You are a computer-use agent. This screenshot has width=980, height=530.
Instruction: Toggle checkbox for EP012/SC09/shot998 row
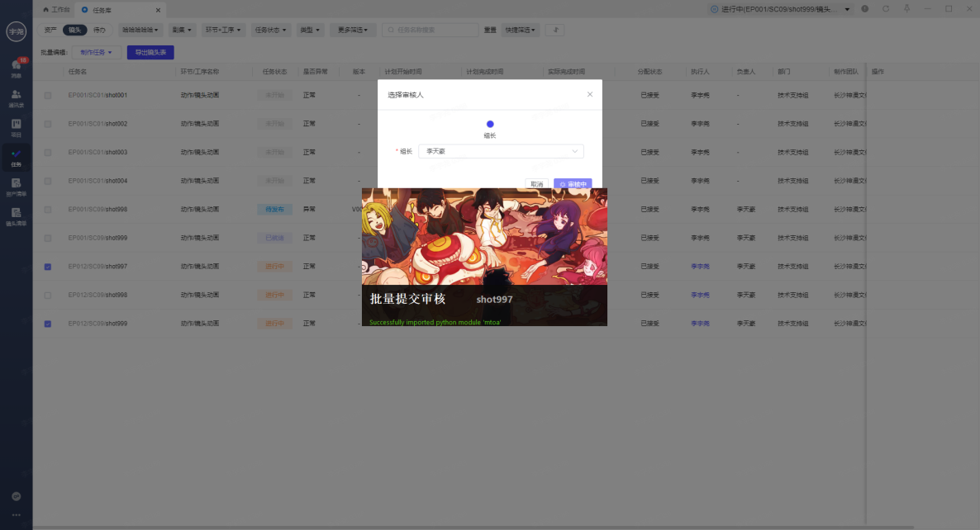(x=48, y=295)
